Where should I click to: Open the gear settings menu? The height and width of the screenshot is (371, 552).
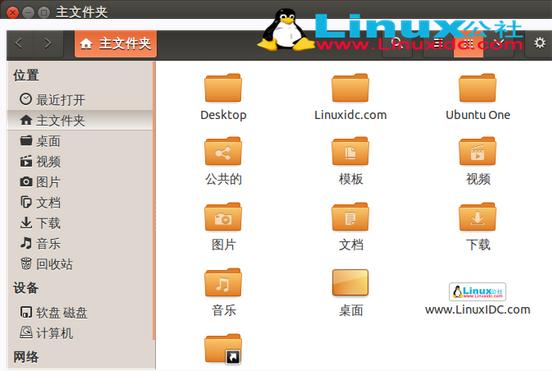(x=539, y=43)
